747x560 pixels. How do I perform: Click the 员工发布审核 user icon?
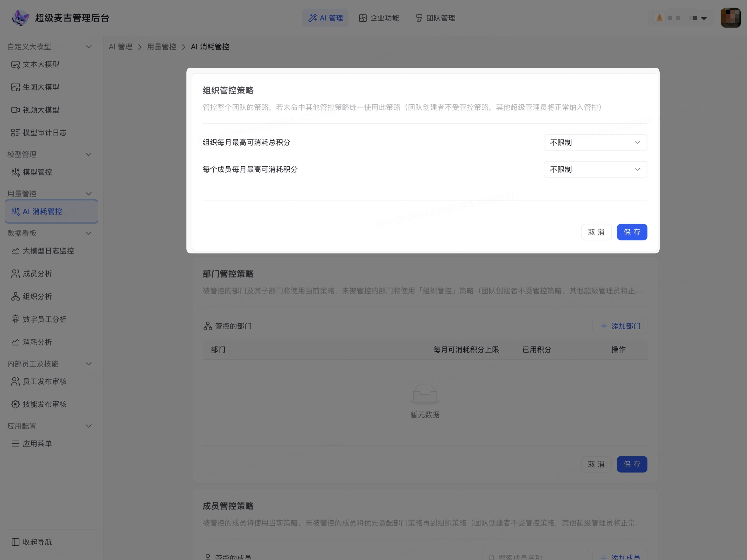point(15,381)
